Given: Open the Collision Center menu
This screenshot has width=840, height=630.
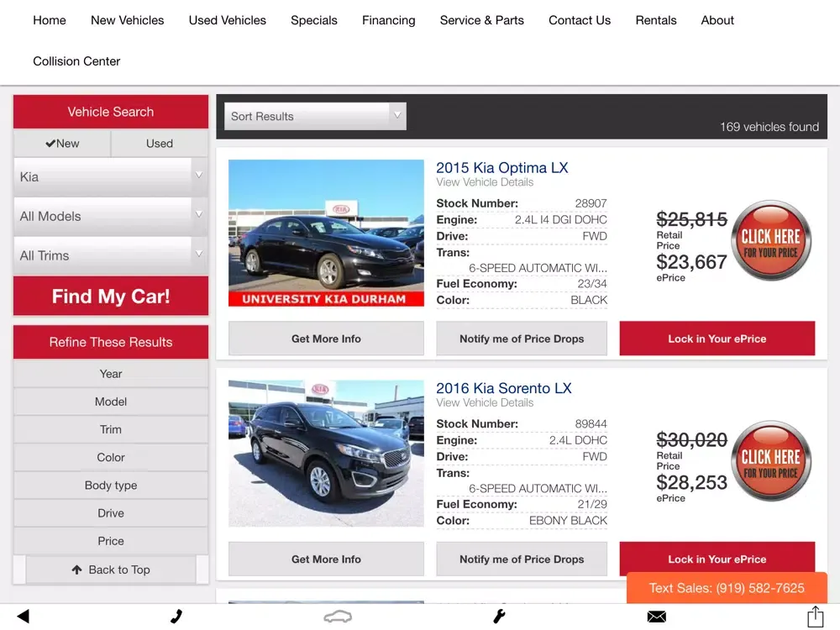Looking at the screenshot, I should [76, 61].
